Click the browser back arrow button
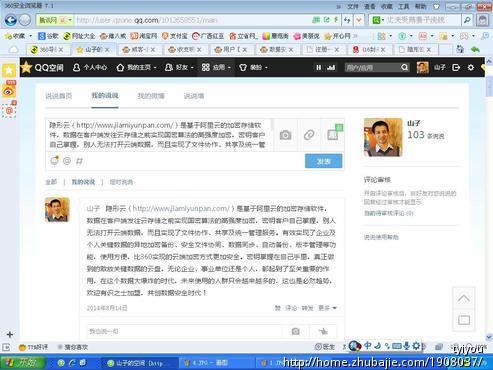 pos(11,20)
